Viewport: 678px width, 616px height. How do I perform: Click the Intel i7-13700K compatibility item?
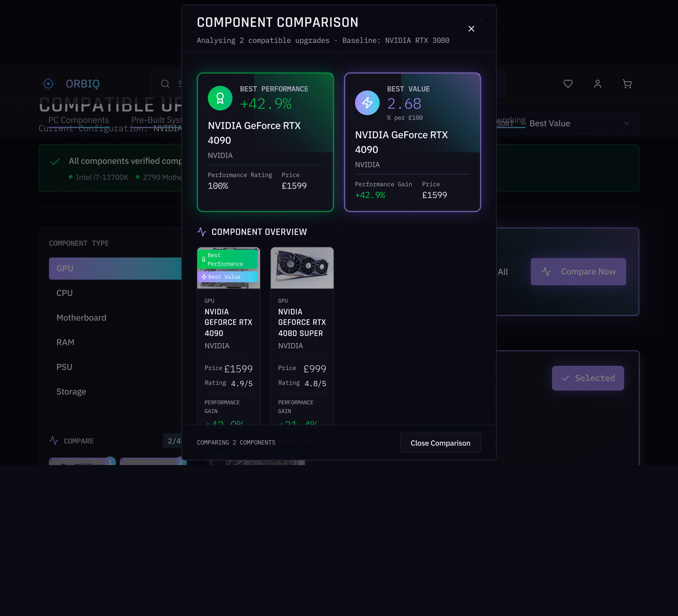[x=99, y=177]
